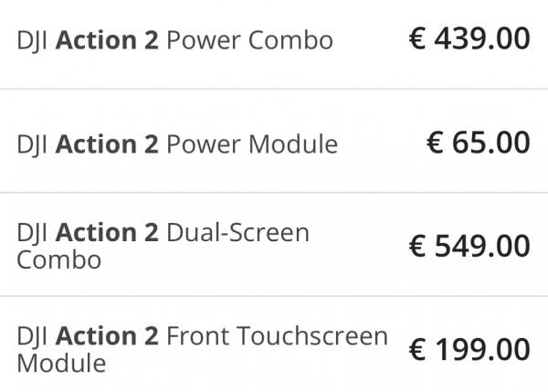Click bold "Action 2" in Power Combo row
Screen dimensions: 548x392
point(107,41)
